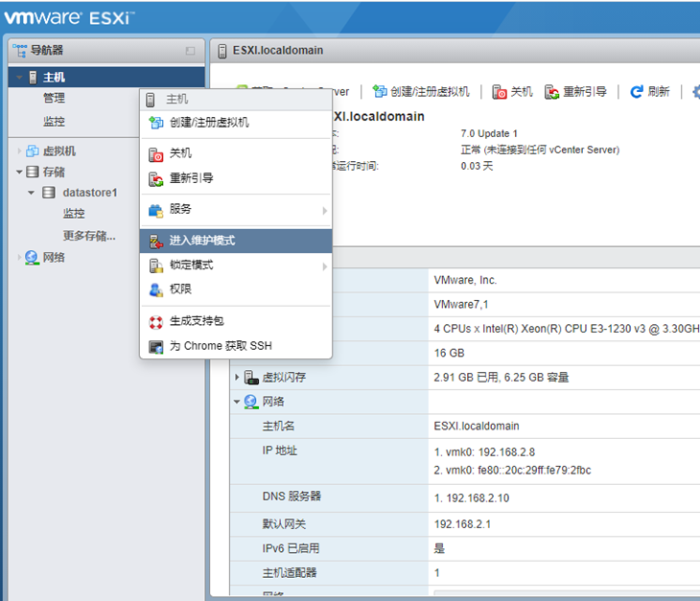Click 更多存储... in navigator

[89, 236]
